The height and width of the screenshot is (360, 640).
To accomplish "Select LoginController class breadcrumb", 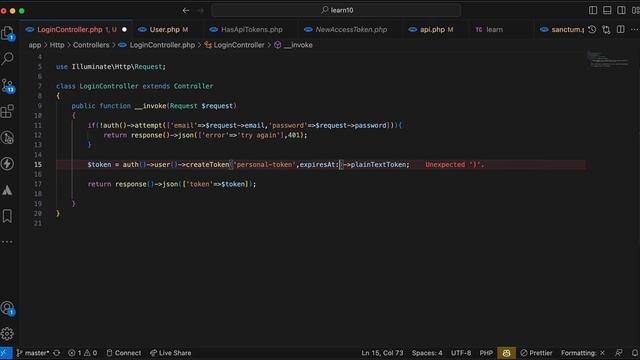I will (239, 45).
